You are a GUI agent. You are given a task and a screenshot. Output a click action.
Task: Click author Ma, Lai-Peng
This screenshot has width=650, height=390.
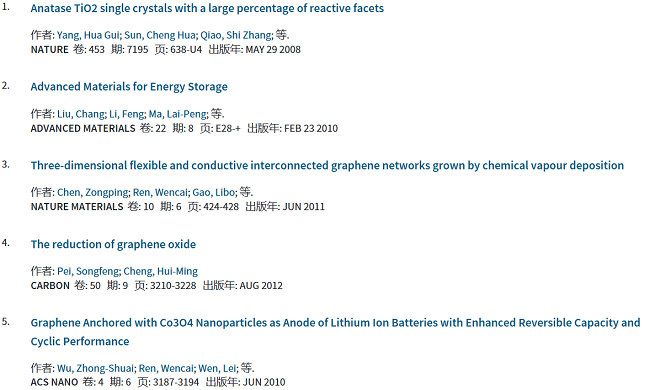tap(177, 114)
